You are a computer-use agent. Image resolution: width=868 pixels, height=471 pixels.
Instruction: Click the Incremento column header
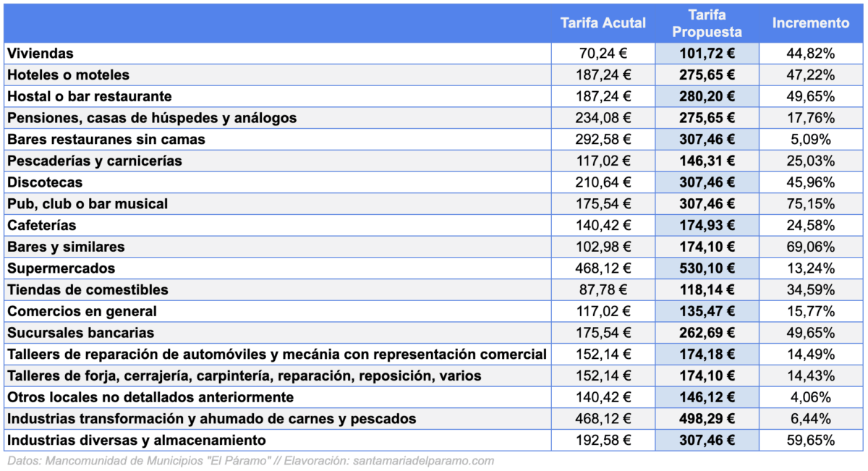811,23
